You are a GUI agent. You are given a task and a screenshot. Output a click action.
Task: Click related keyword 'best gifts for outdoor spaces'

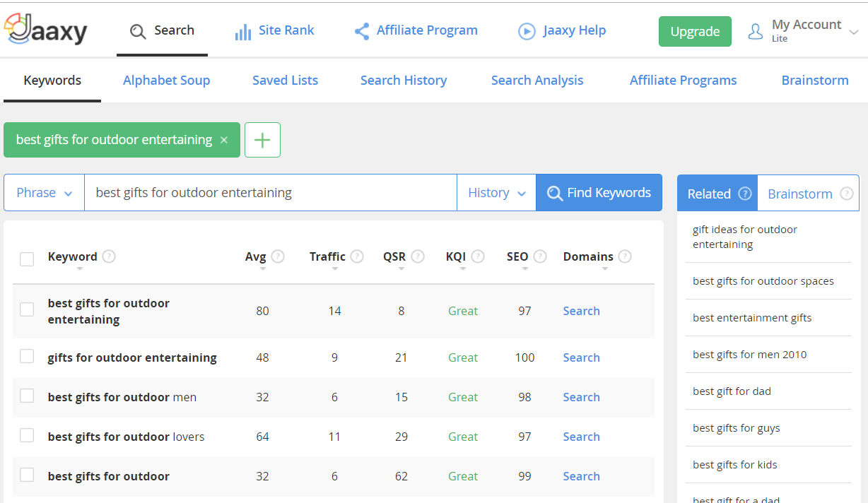[763, 281]
